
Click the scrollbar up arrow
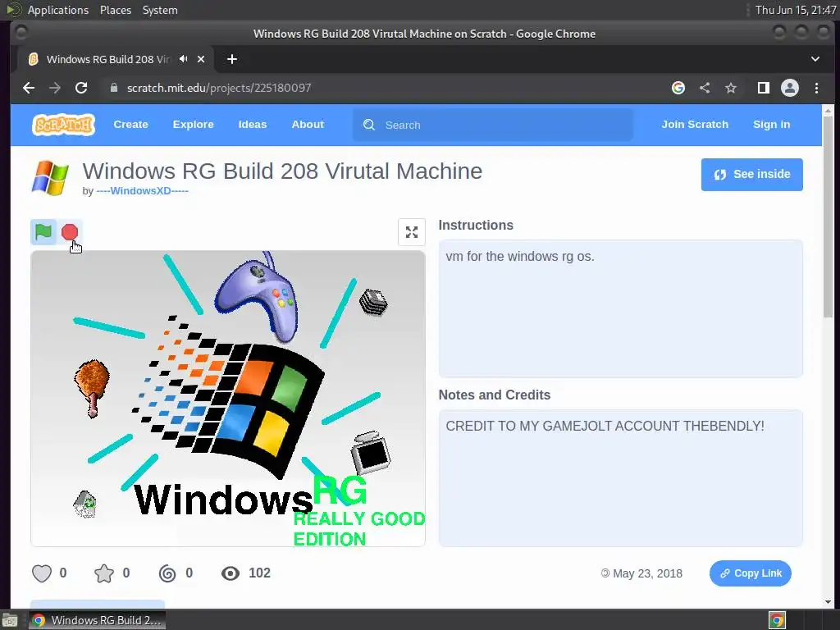pyautogui.click(x=828, y=111)
